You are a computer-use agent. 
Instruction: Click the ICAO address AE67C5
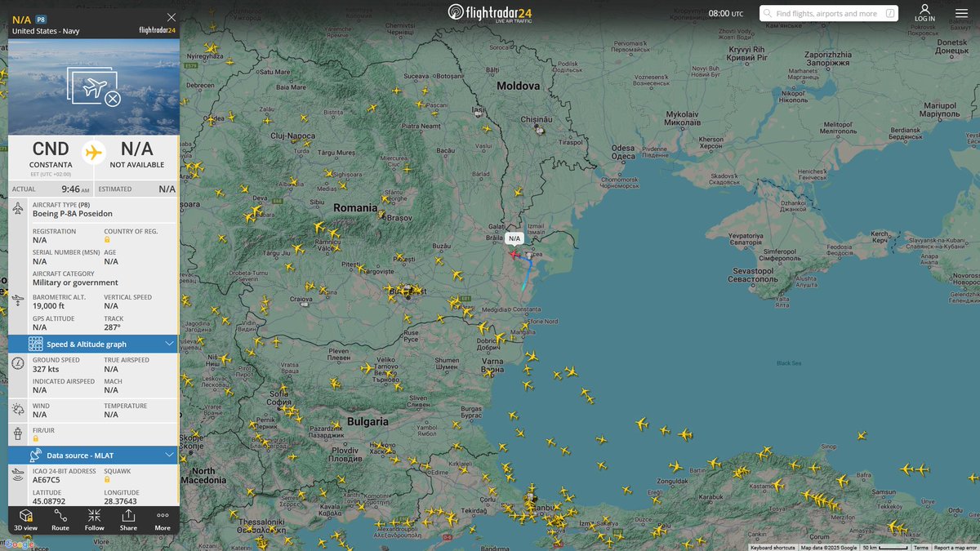point(47,480)
